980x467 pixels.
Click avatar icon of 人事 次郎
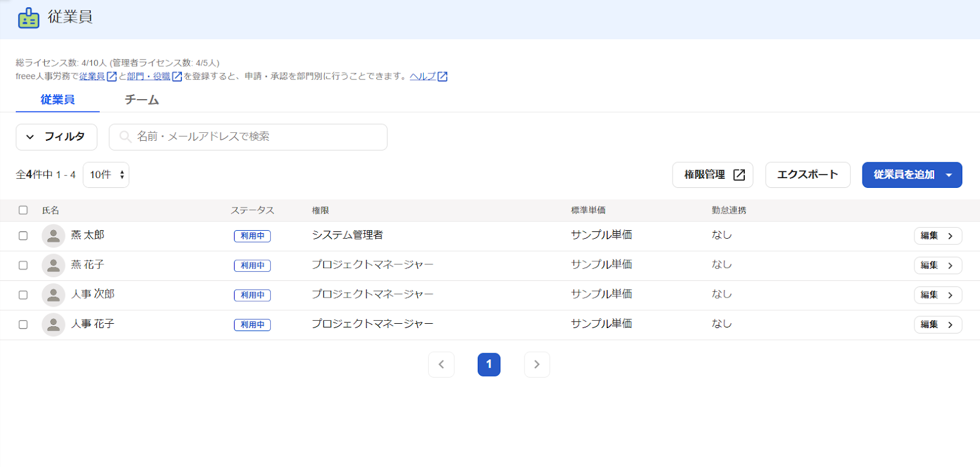53,295
